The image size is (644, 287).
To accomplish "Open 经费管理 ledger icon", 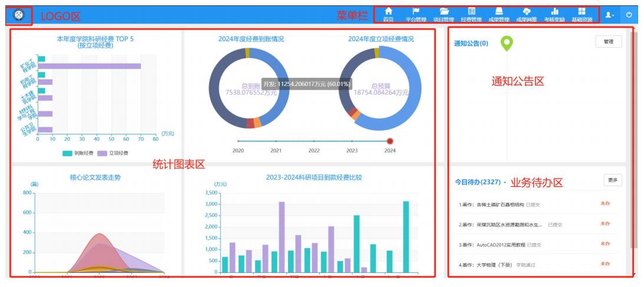I will (471, 14).
